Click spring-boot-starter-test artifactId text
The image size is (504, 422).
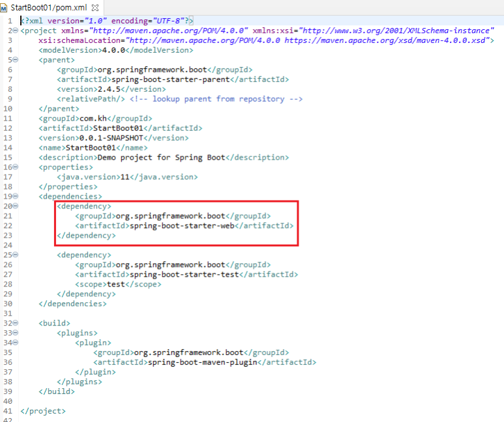click(184, 274)
